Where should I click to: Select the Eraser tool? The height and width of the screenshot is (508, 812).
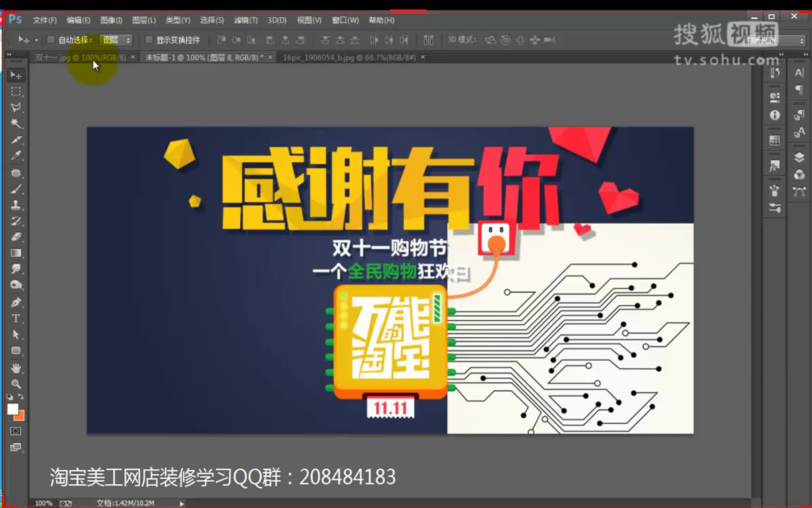pyautogui.click(x=16, y=237)
